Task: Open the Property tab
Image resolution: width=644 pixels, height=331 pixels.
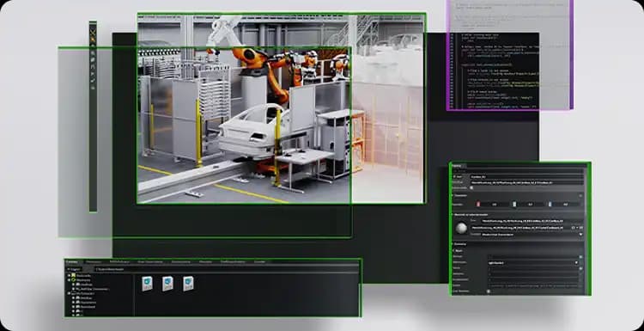Action: [456, 166]
